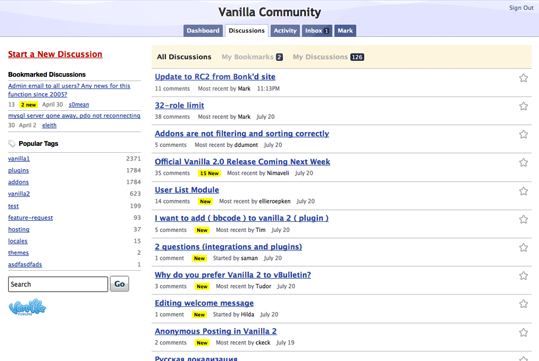Viewport: 539px width, 361px height.
Task: Bookmark '2 questions (integrations and plugins)' star
Action: 523,248
